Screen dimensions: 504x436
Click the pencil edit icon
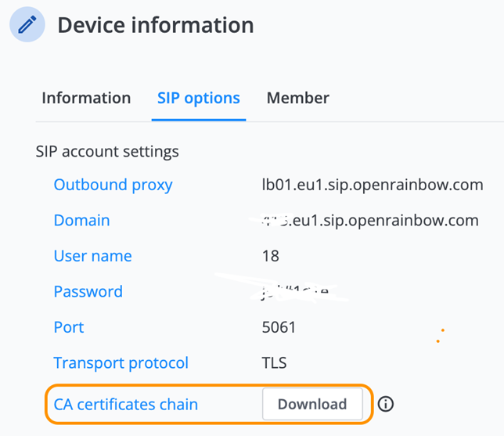(x=27, y=24)
